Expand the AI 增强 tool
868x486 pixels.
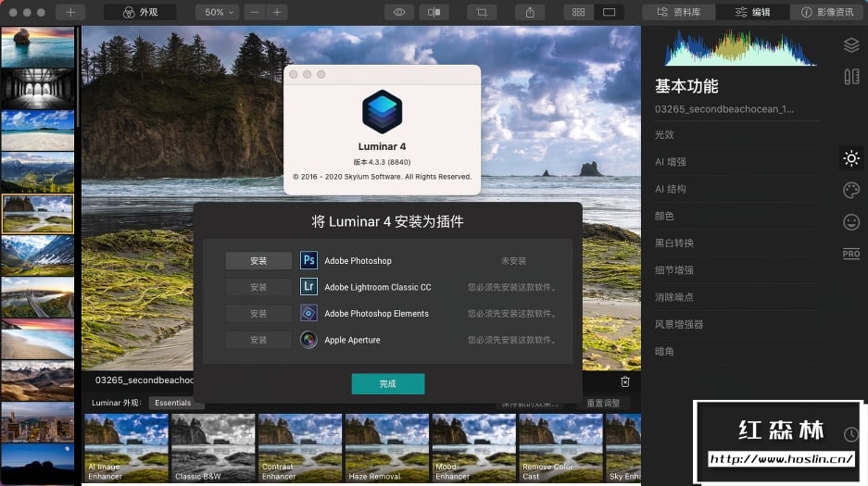click(737, 162)
